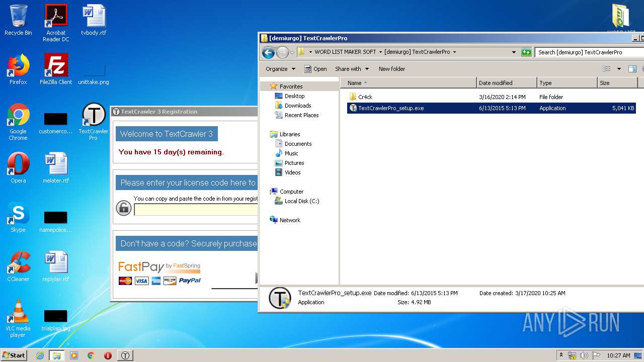Launch Skype desktop shortcut

pyautogui.click(x=18, y=217)
